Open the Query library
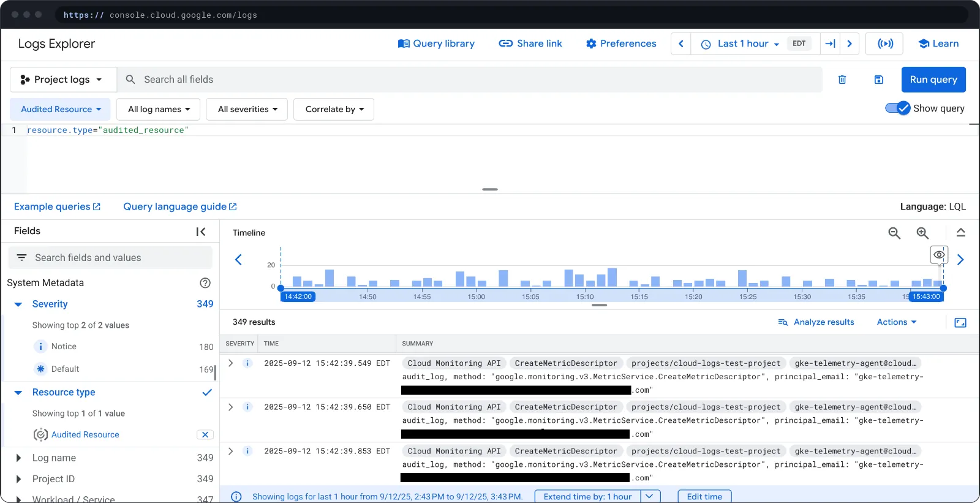This screenshot has height=503, width=980. click(x=436, y=43)
